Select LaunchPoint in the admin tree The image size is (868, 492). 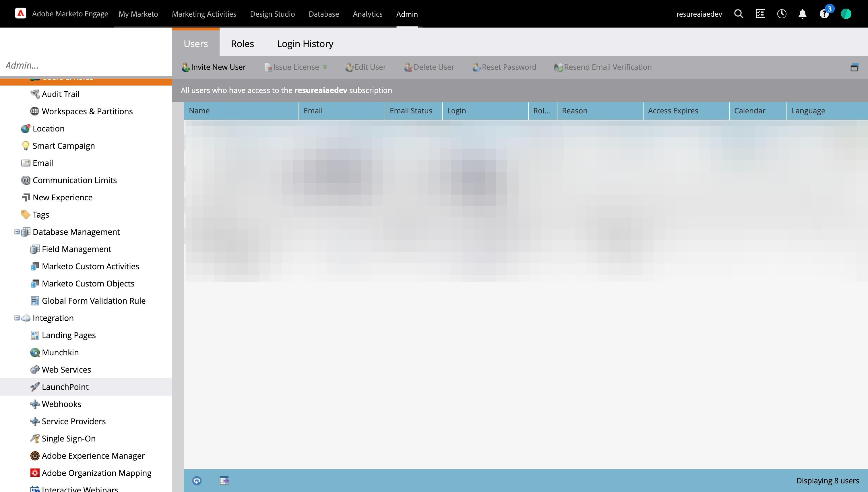click(65, 387)
